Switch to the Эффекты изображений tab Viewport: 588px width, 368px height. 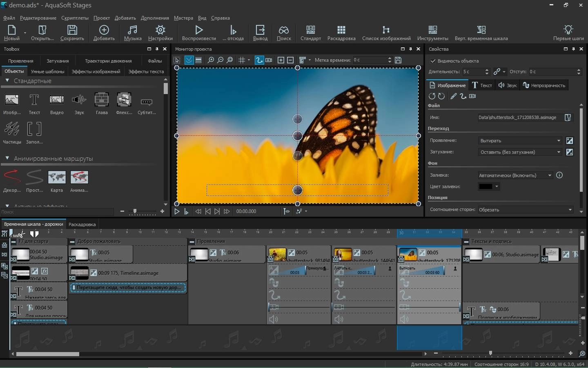click(96, 72)
